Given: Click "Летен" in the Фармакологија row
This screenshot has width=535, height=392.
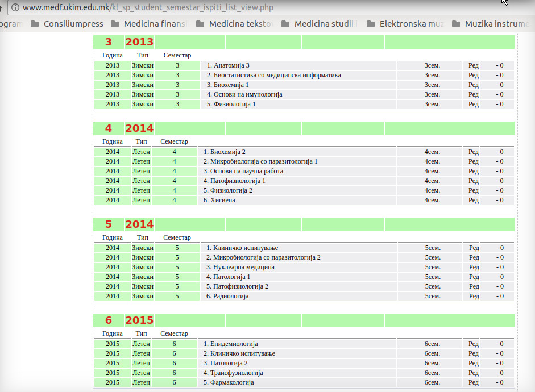Looking at the screenshot, I should [141, 382].
